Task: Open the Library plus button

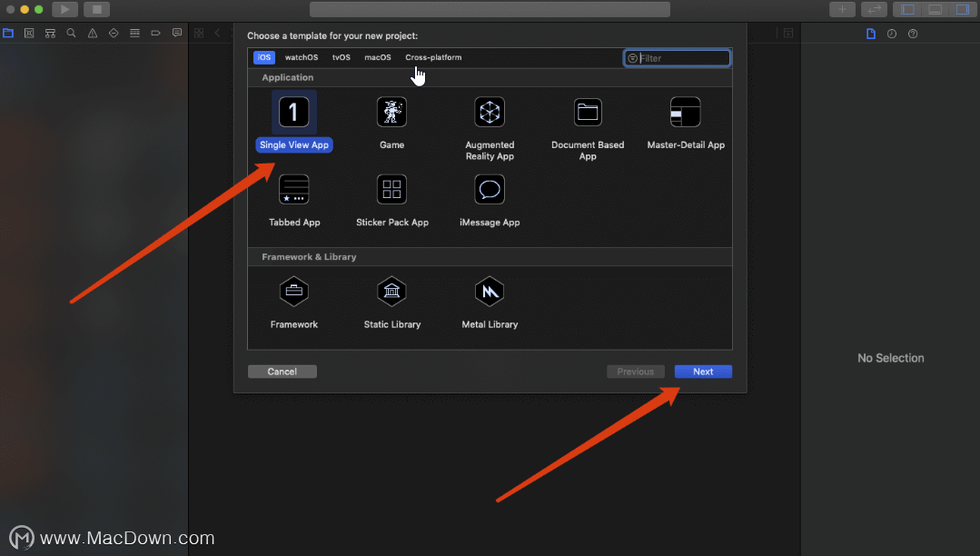Action: (843, 9)
